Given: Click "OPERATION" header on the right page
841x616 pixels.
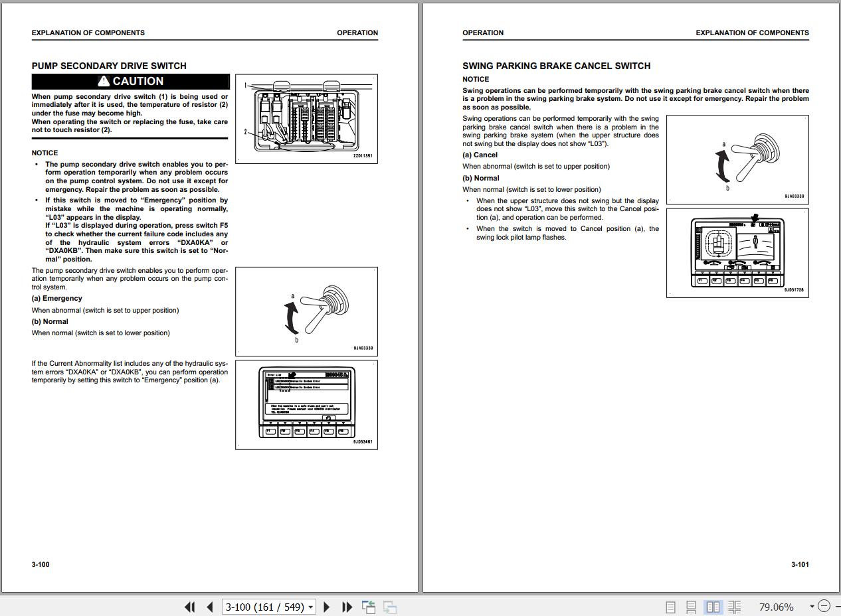Looking at the screenshot, I should pos(483,33).
